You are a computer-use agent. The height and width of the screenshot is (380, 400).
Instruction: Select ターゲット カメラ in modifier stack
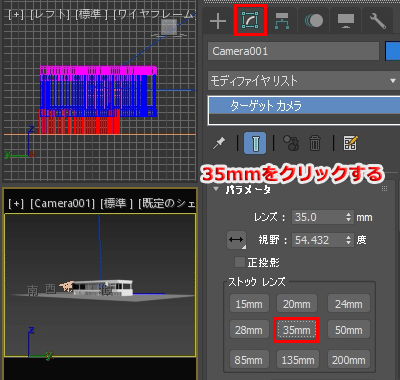tap(304, 106)
